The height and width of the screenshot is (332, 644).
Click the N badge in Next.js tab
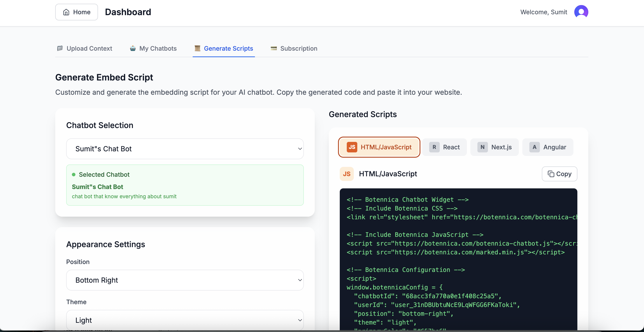[482, 147]
